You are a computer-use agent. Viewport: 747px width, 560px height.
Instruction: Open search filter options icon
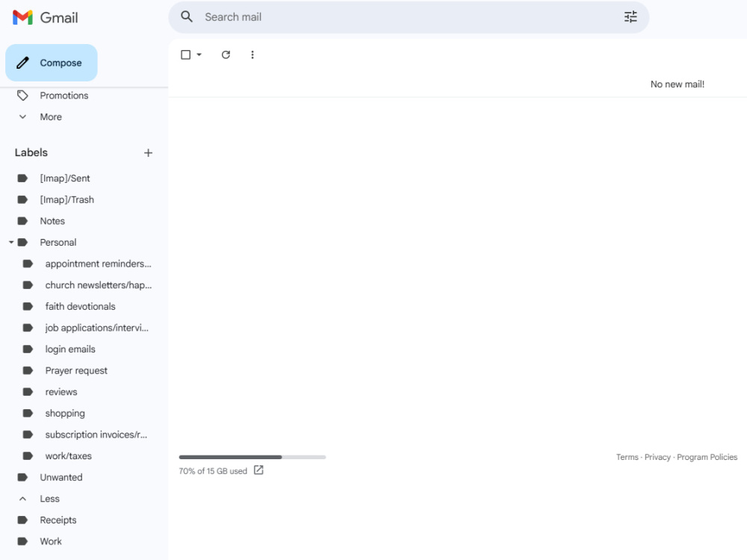(630, 17)
